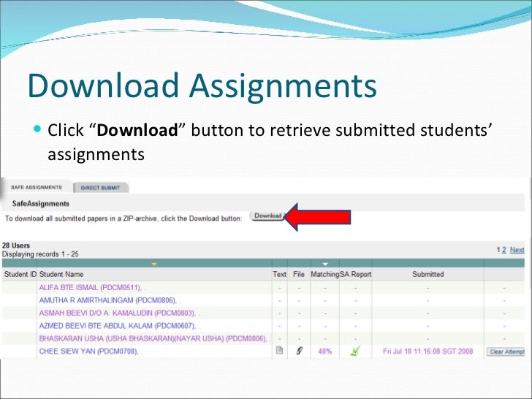Viewport: 532px width, 399px height.
Task: Click current page number 1
Action: point(498,250)
